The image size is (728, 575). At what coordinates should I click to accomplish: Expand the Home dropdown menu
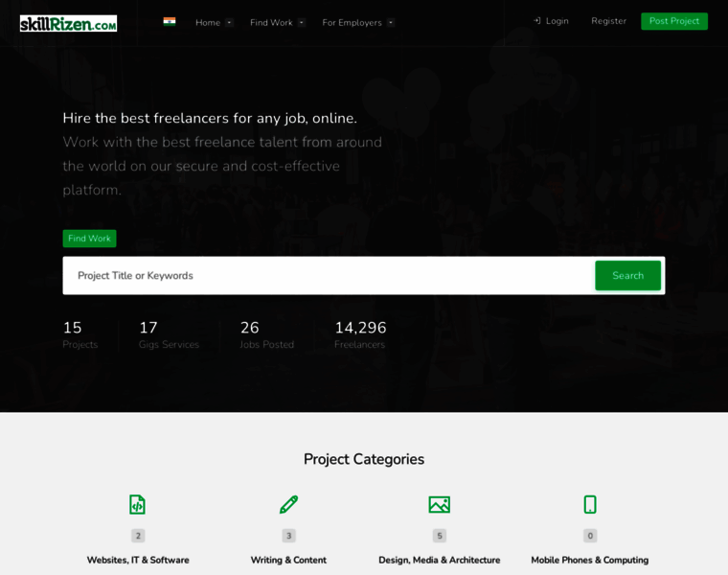point(214,22)
